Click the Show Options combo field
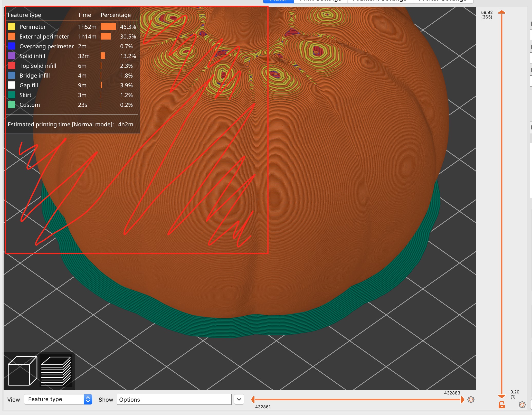 174,400
